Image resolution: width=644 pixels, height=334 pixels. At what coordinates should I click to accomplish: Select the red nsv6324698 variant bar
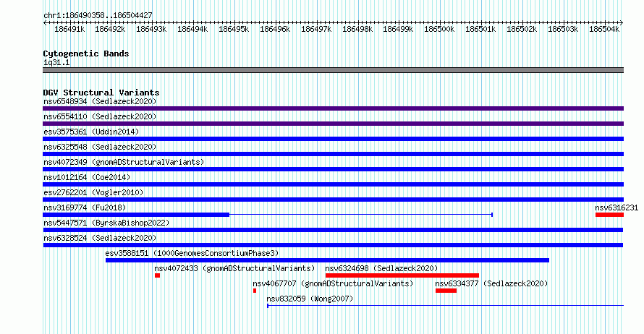[x=402, y=275]
